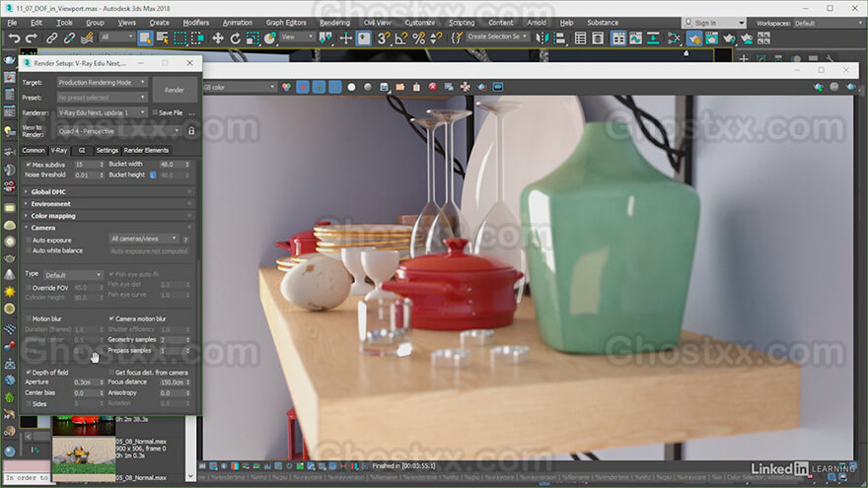Open the Renderer V-Ray dropdown

102,112
